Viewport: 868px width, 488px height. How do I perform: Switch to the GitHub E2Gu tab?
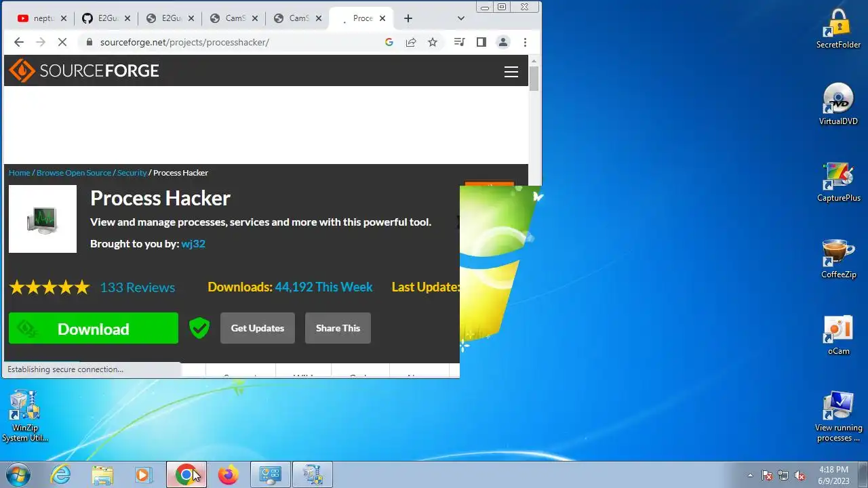pos(105,18)
